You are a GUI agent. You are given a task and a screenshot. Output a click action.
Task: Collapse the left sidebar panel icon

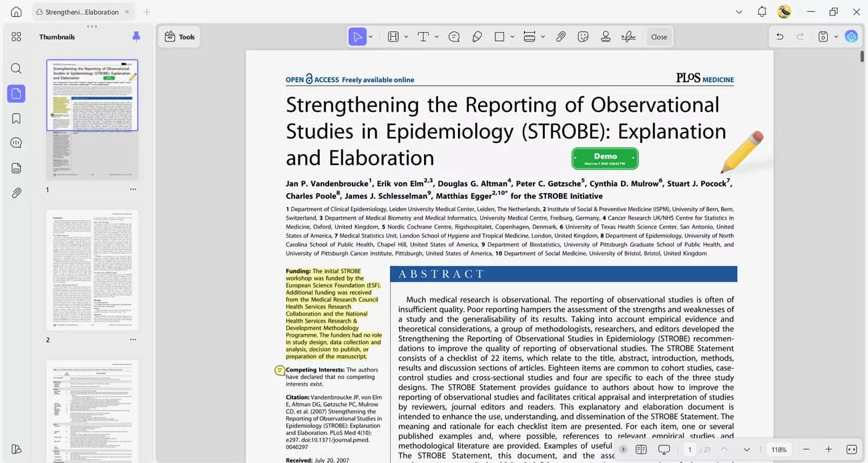pos(16,449)
